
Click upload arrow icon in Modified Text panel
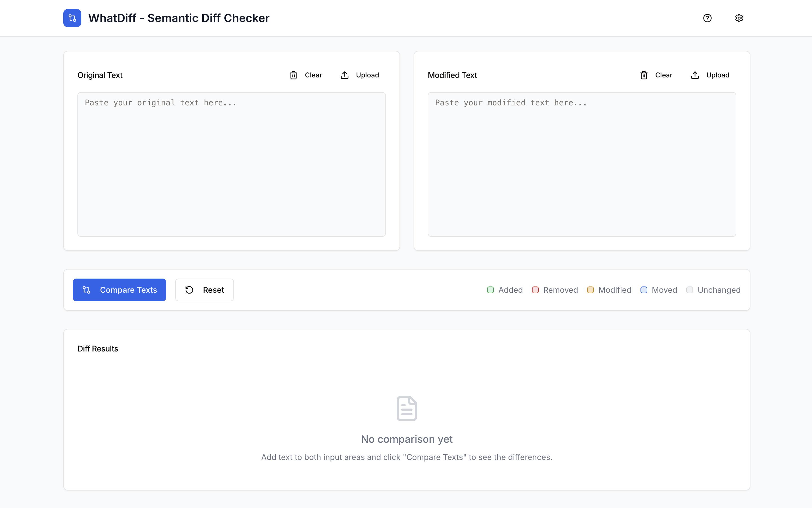[695, 75]
